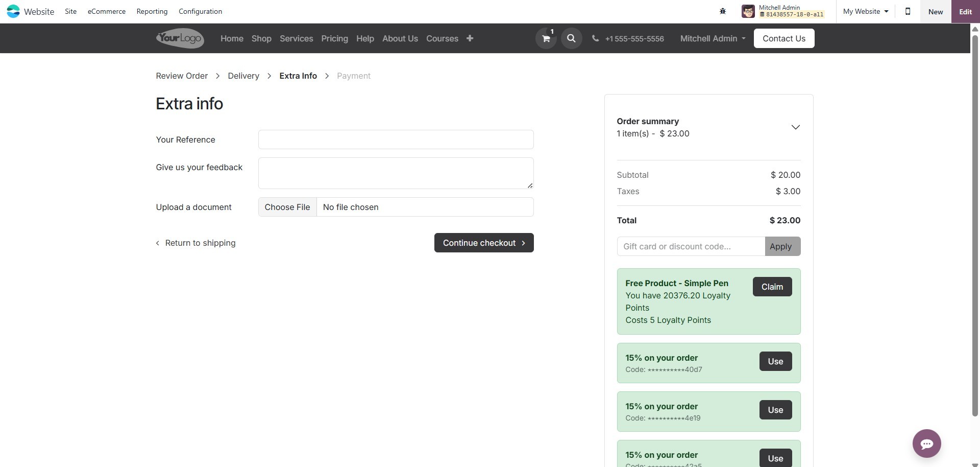Click the Choose File button
Viewport: 980px width, 467px height.
pos(287,207)
